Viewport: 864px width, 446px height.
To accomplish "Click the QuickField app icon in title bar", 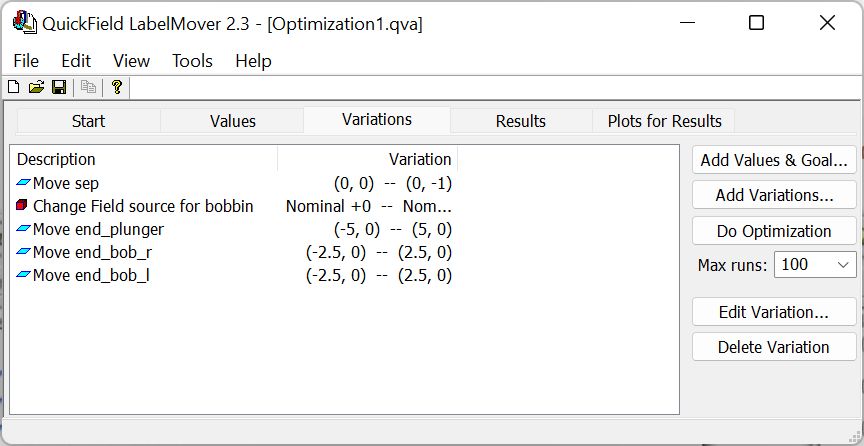I will coord(21,23).
